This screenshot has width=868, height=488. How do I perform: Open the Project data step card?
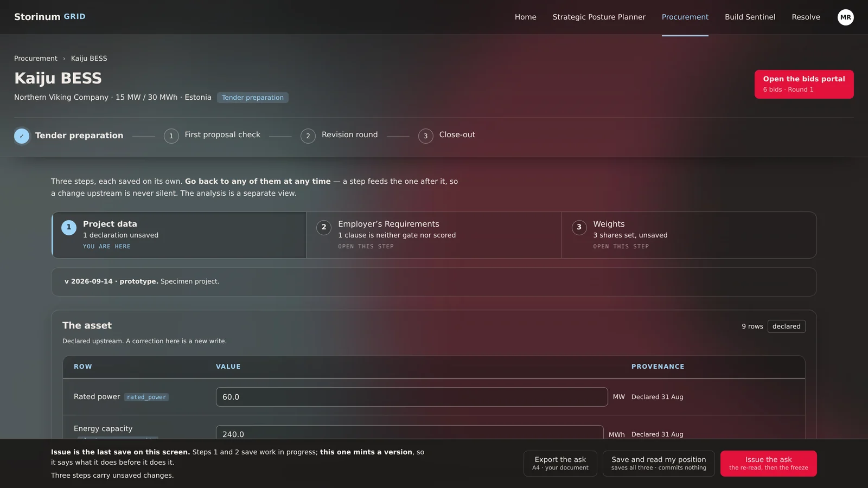(179, 235)
